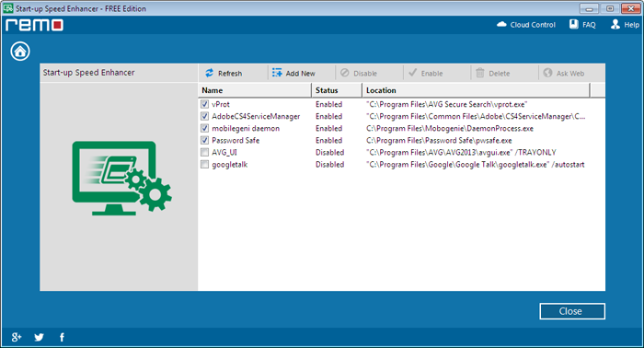Uncheck the Password Safe checkbox
Image resolution: width=644 pixels, height=348 pixels.
204,140
